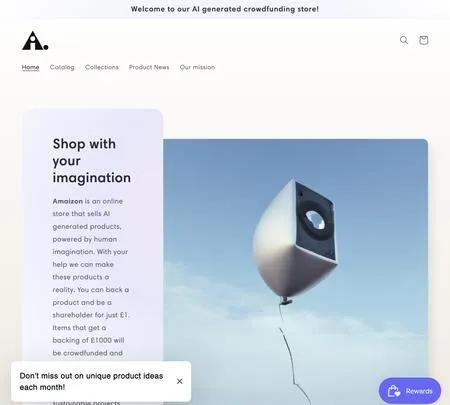
Task: Click the 'Shop with your imagination' heading
Action: coord(92,161)
